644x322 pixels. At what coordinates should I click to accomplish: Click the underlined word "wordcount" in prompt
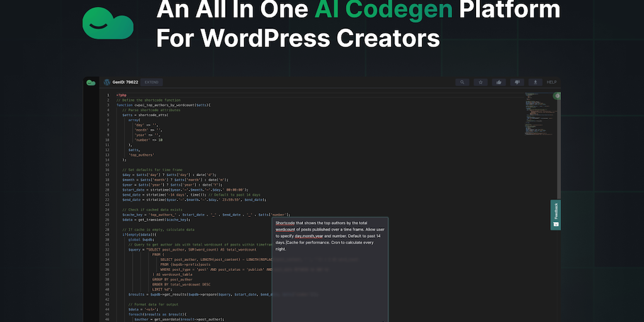(286, 230)
